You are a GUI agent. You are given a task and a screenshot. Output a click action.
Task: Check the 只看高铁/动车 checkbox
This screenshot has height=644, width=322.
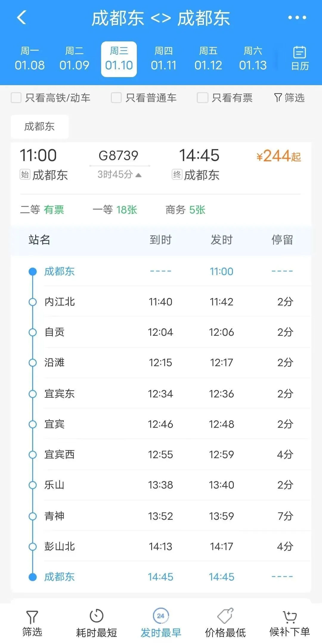tap(16, 98)
